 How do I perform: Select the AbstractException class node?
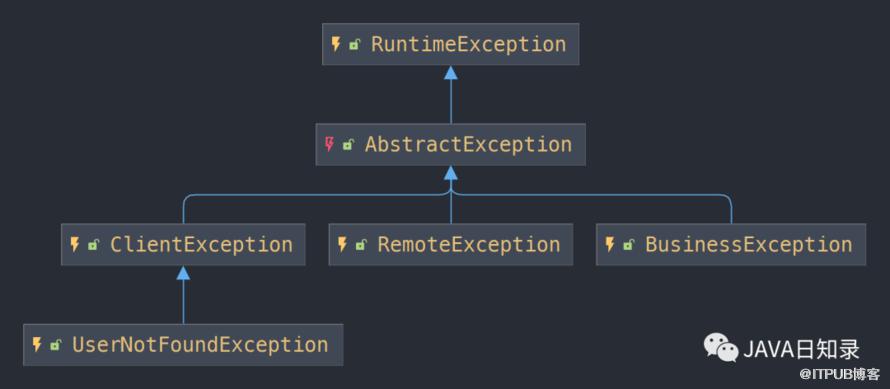[x=451, y=144]
